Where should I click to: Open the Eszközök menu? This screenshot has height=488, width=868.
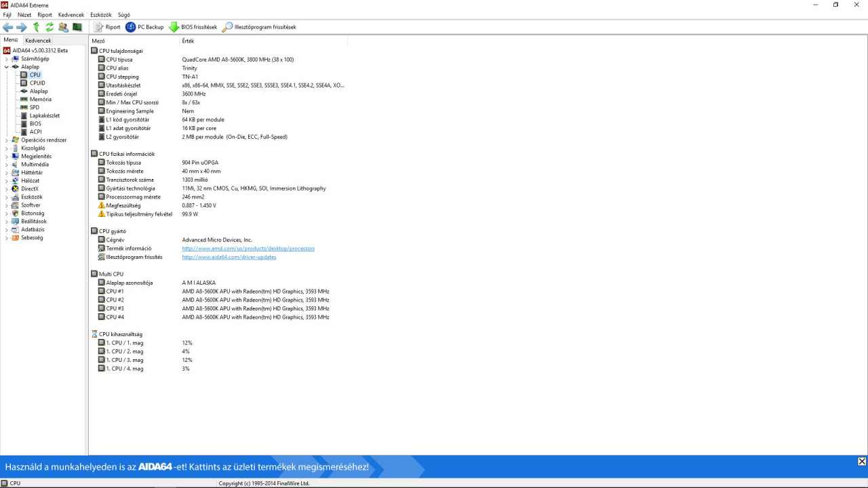101,14
